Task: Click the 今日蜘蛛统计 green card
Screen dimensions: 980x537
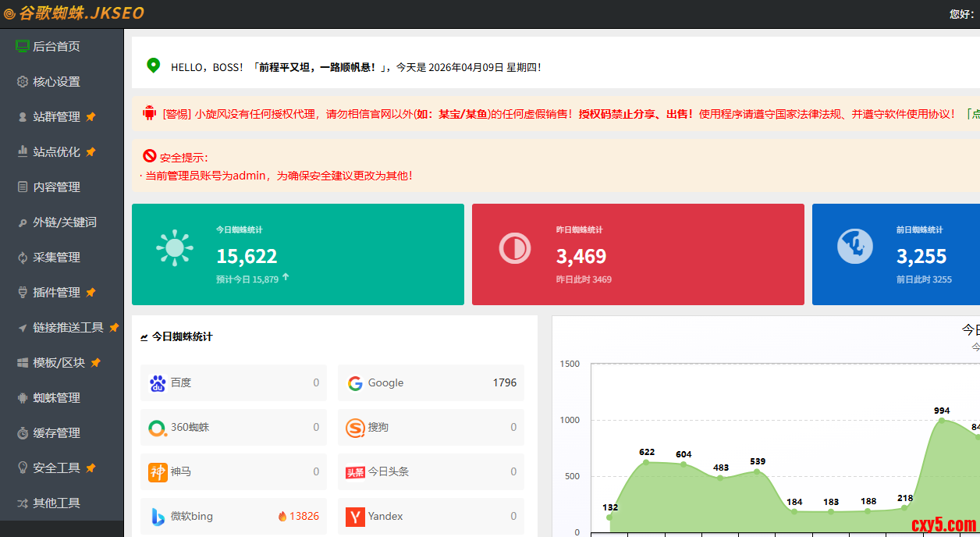Action: [x=297, y=254]
